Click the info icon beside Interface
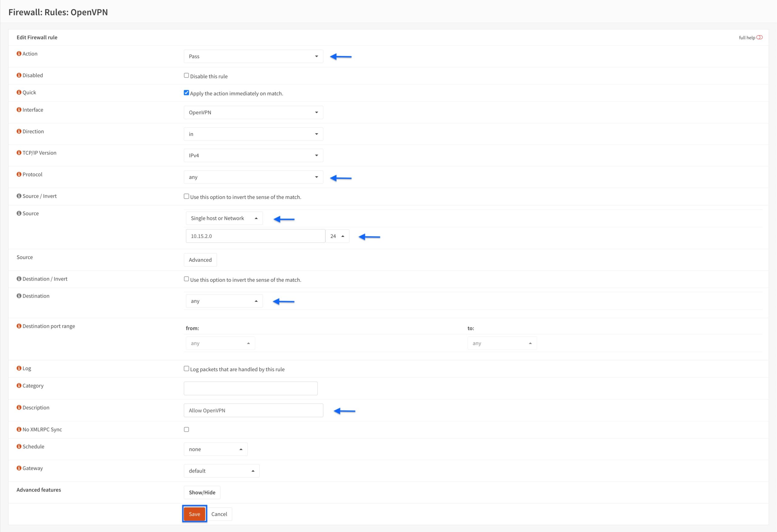The width and height of the screenshot is (777, 532). 19,109
